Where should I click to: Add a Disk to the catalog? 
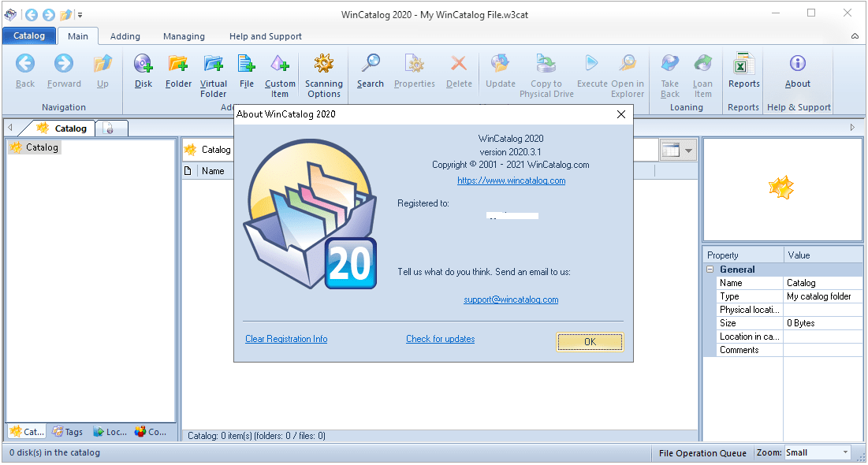[x=143, y=72]
